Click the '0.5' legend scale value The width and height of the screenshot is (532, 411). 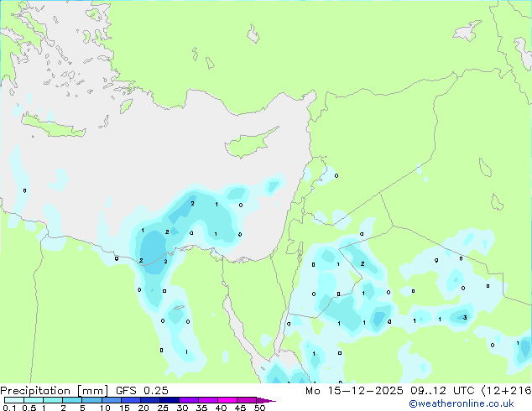pos(29,408)
